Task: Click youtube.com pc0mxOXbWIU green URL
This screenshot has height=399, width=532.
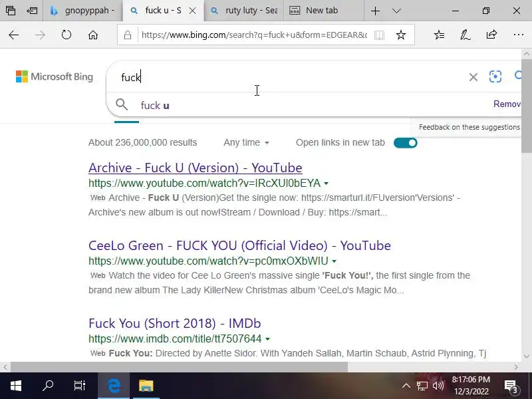Action: pos(208,261)
